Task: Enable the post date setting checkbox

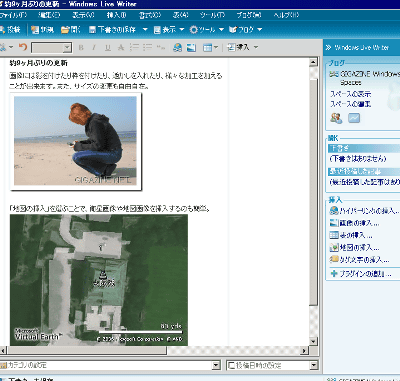Action: (231, 365)
